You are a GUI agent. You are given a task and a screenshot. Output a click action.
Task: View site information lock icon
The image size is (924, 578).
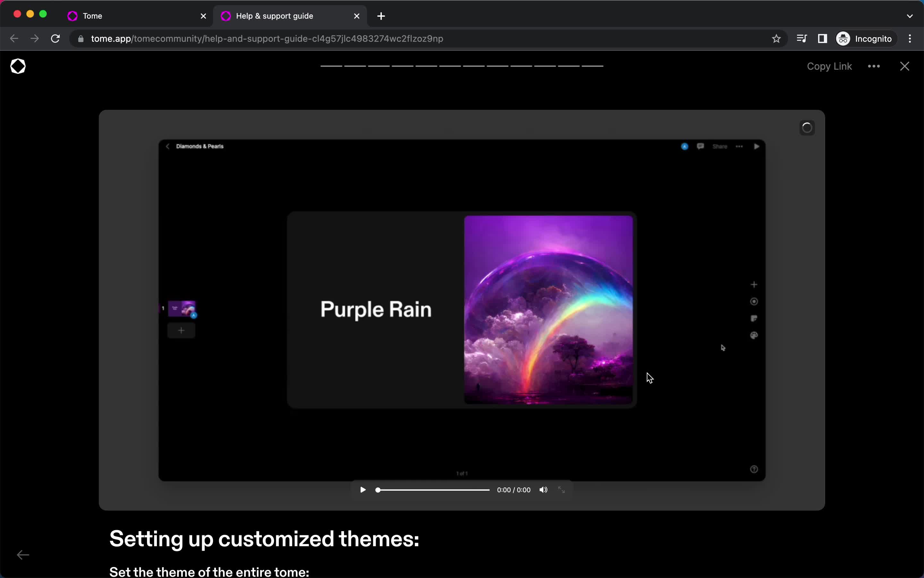pos(81,39)
